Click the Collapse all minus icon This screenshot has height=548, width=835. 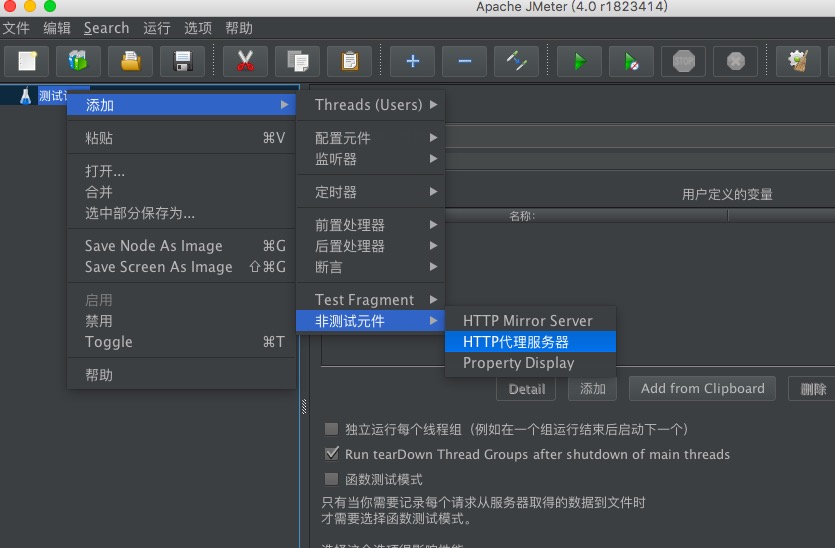tap(464, 61)
